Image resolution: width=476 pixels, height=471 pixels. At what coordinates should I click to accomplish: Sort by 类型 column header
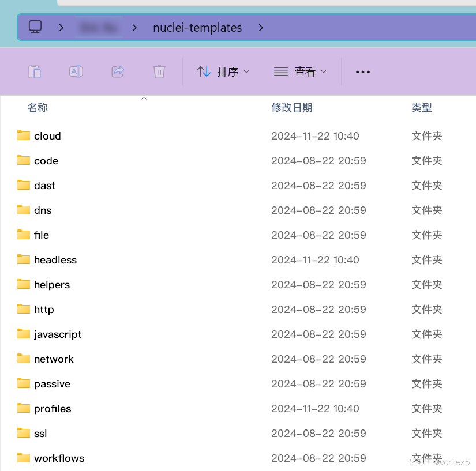tap(422, 108)
